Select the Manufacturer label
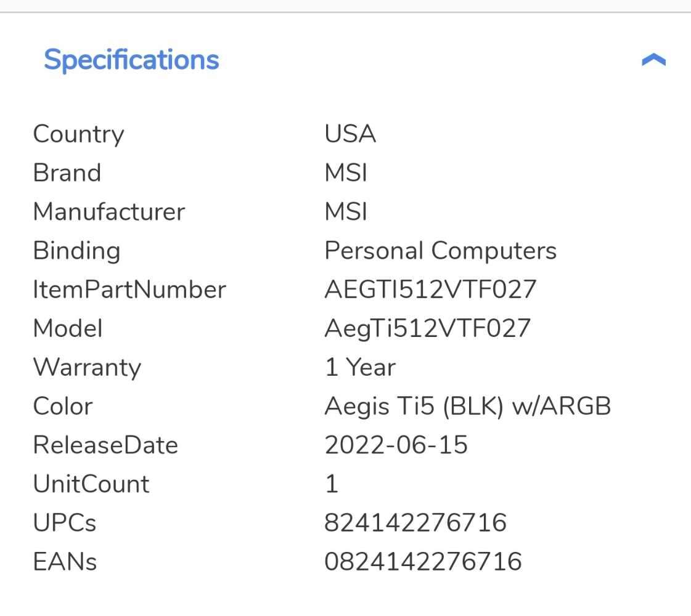691x616 pixels. pyautogui.click(x=108, y=212)
